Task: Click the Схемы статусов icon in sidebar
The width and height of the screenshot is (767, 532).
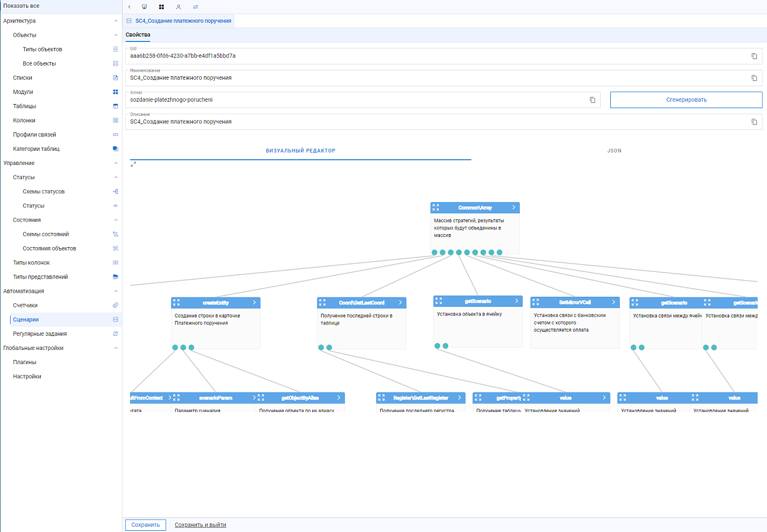Action: tap(115, 192)
